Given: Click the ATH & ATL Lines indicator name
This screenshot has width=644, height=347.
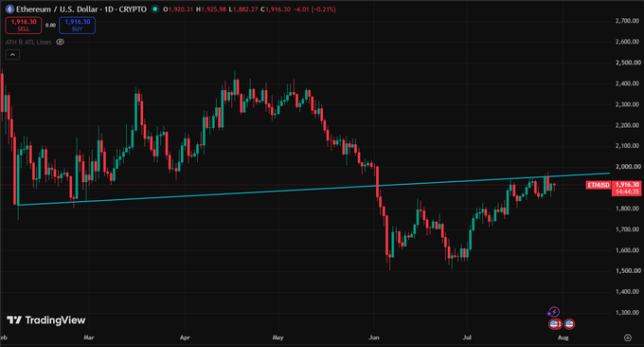Looking at the screenshot, I should click(x=28, y=42).
